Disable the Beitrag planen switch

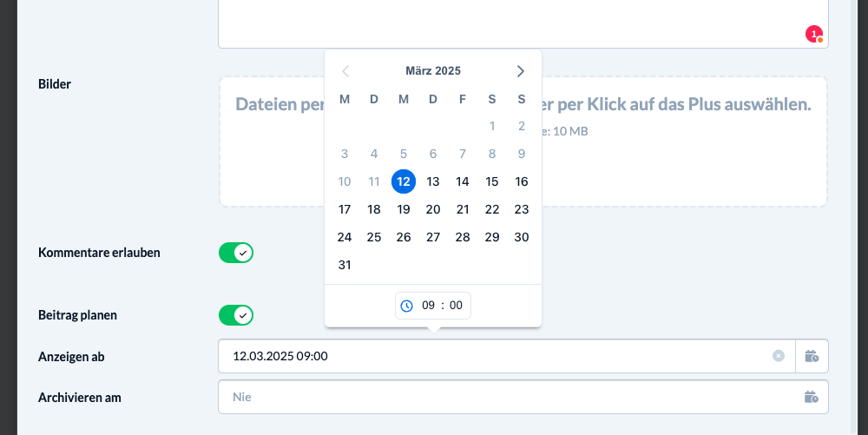tap(236, 315)
